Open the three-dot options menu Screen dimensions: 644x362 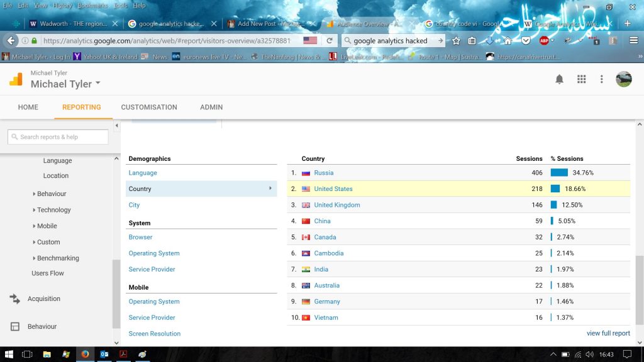tap(602, 79)
